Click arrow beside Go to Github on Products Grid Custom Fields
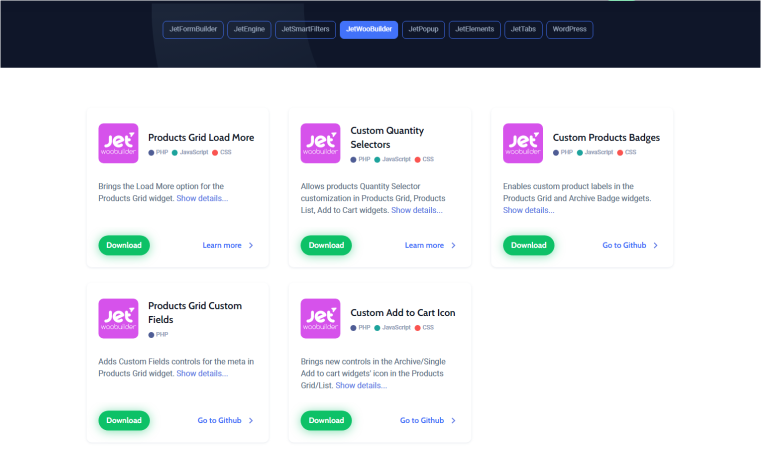Viewport: 761px width, 451px height. (x=251, y=420)
